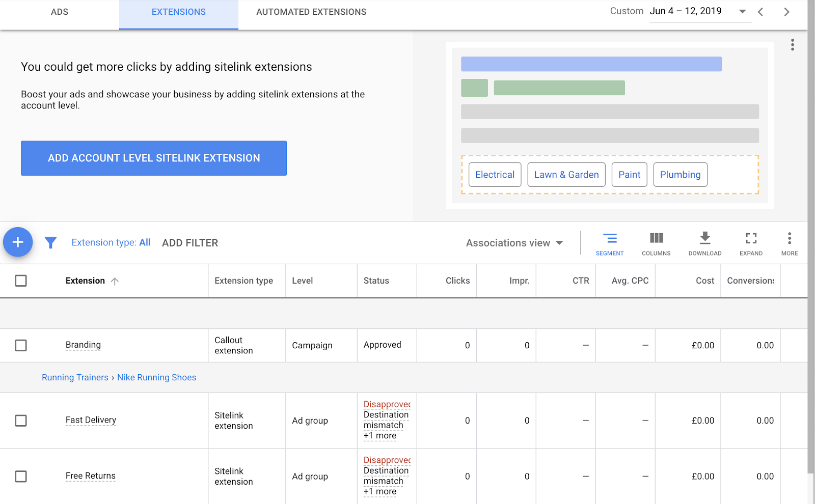Open the Columns selector
815x504 pixels.
[x=656, y=243]
